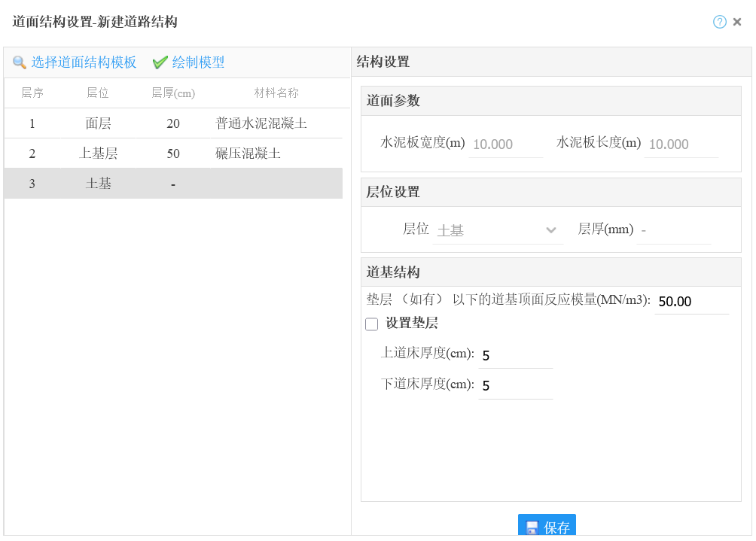Click the 下道床厚度 input field
Viewport: 756px width, 541px height.
pyautogui.click(x=515, y=386)
